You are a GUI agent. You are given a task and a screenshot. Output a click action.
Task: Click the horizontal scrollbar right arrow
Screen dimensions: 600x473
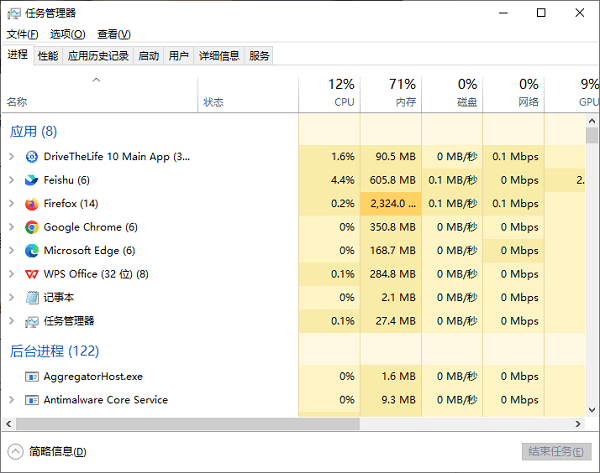[x=578, y=424]
